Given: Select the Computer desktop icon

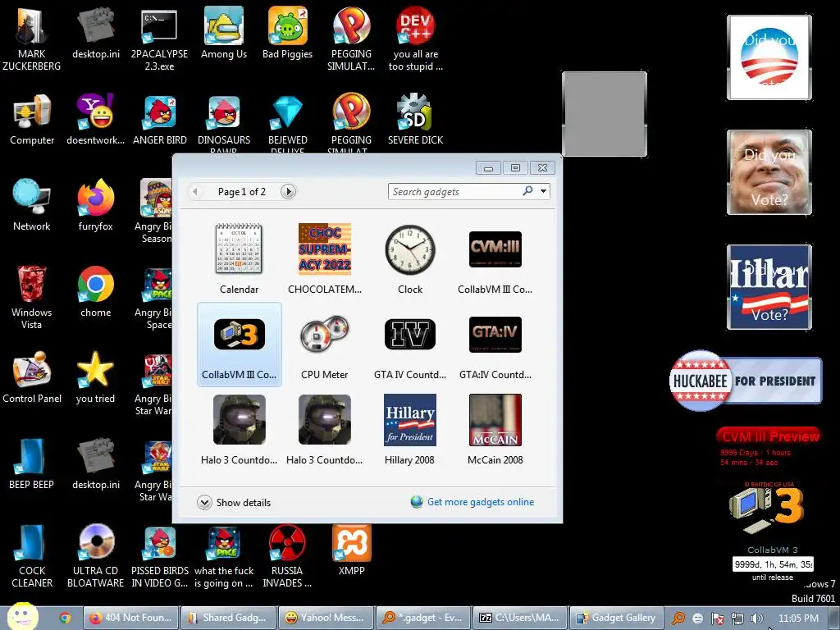Looking at the screenshot, I should [x=32, y=120].
